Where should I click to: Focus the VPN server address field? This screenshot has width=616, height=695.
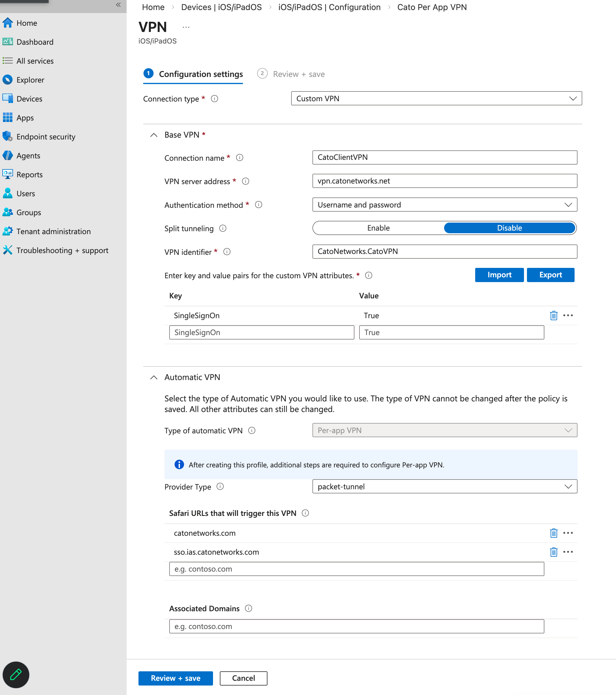(x=445, y=181)
